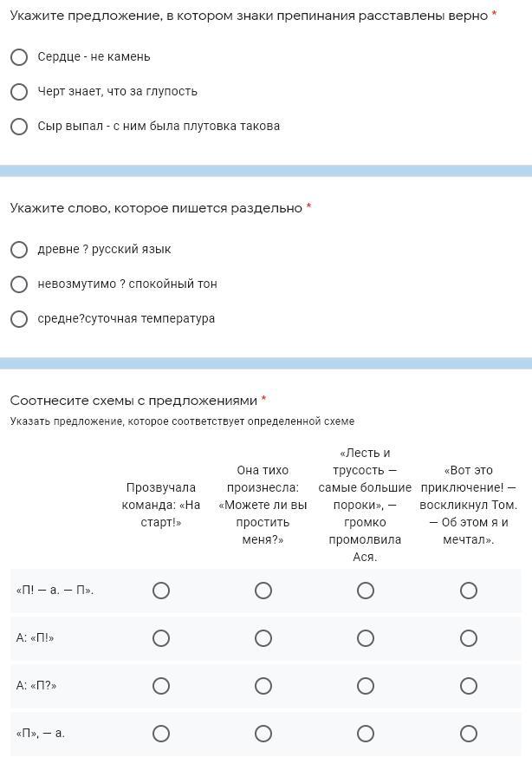Pick «На старт!» column for row А: «П?»

pos(161,686)
